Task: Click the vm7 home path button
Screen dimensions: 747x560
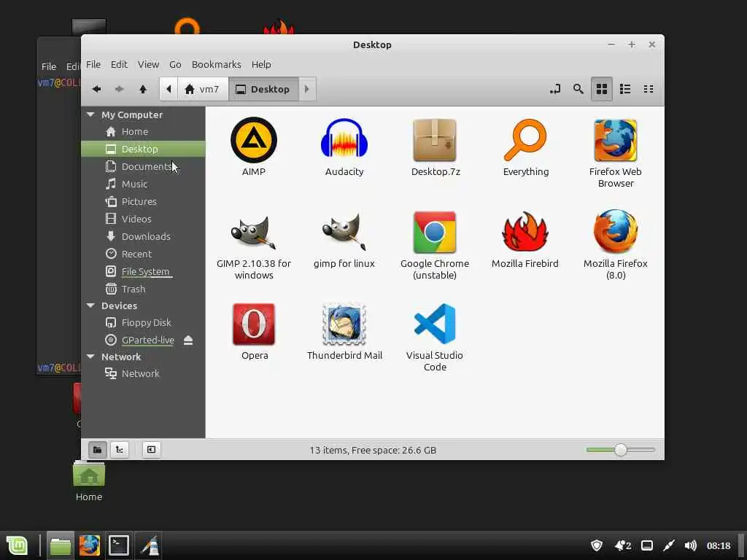Action: click(203, 89)
